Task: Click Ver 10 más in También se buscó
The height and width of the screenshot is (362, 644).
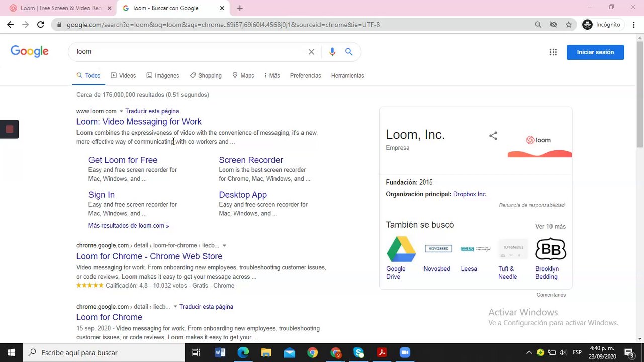Action: pyautogui.click(x=550, y=227)
